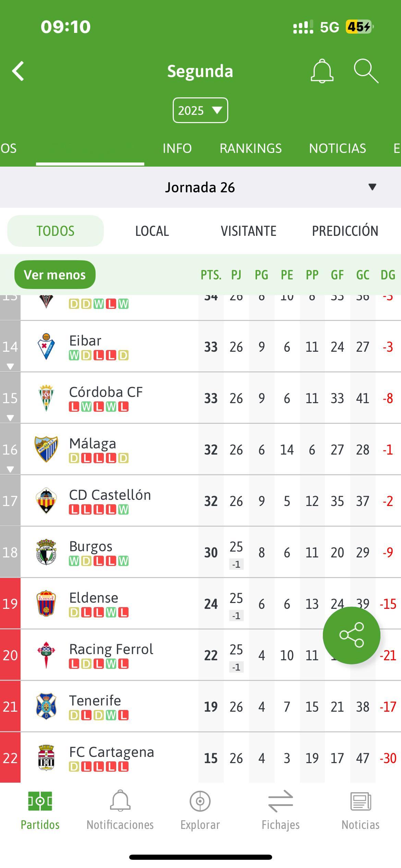Select TODOS standings filter
This screenshot has height=868, width=401.
pyautogui.click(x=56, y=231)
